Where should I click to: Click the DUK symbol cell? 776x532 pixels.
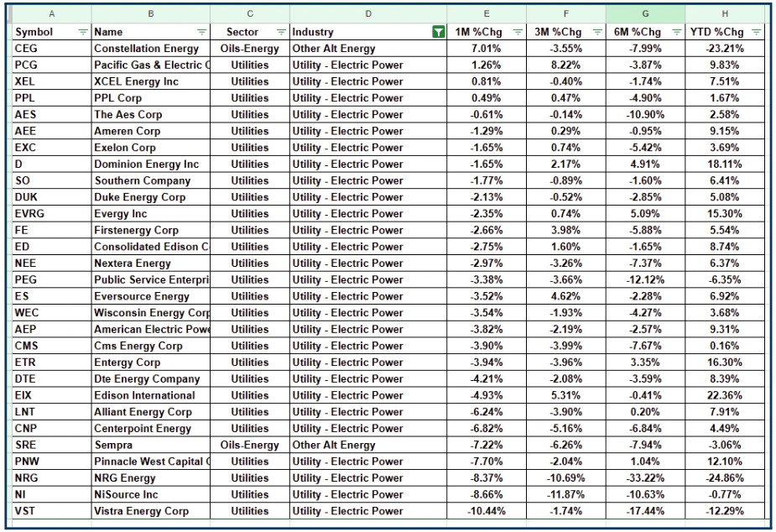tap(52, 197)
